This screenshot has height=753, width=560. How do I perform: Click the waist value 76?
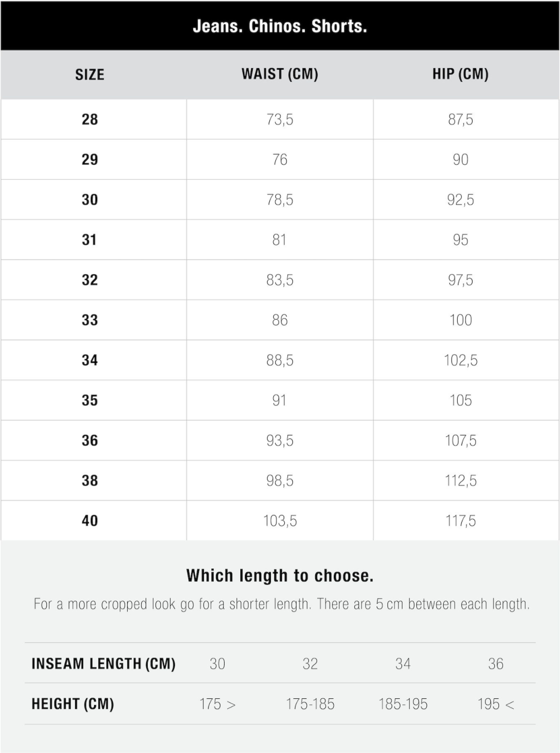(x=279, y=160)
